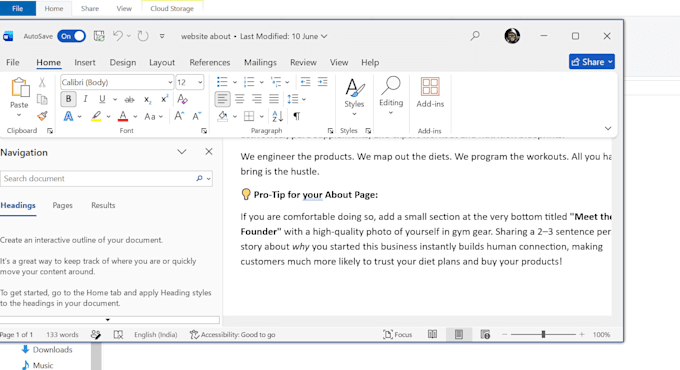This screenshot has width=680, height=370.
Task: Click Focus mode in status bar
Action: (x=397, y=334)
